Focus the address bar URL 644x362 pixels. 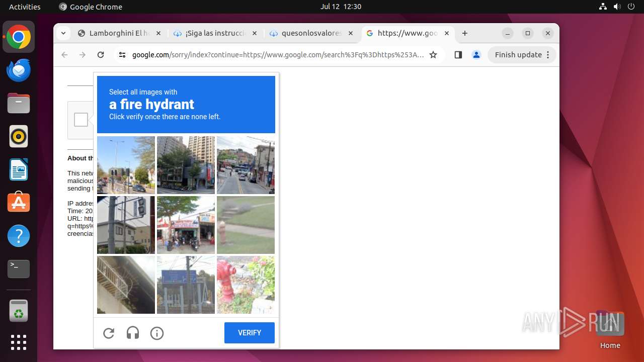278,55
